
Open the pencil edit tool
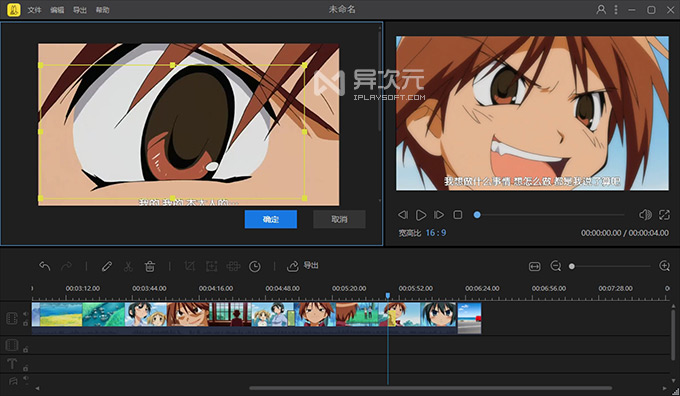(107, 266)
